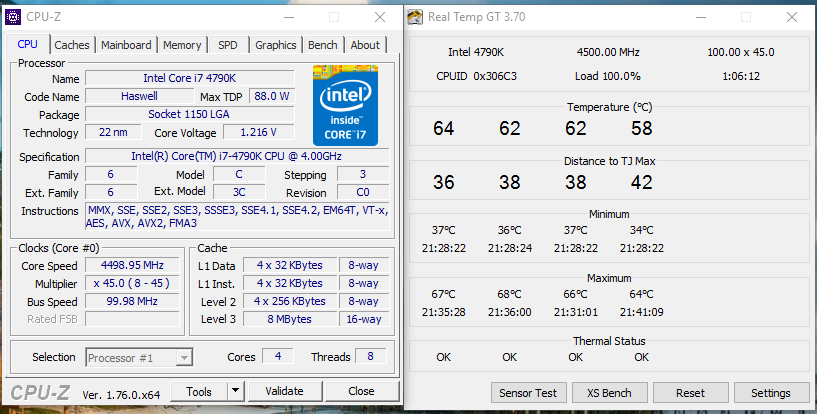
Task: Open the Bench tab
Action: [323, 45]
